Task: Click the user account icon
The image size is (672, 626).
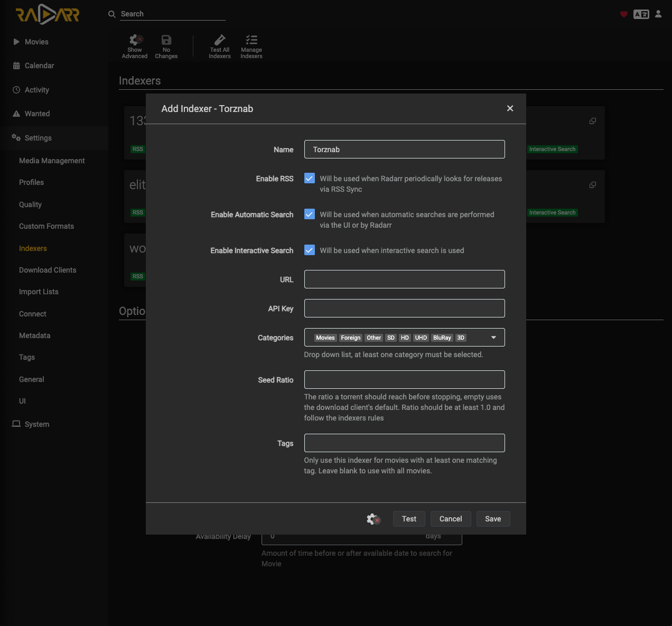Action: click(658, 14)
